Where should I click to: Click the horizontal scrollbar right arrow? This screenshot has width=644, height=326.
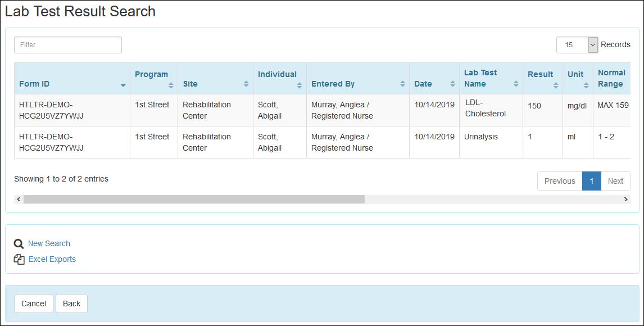click(x=626, y=200)
